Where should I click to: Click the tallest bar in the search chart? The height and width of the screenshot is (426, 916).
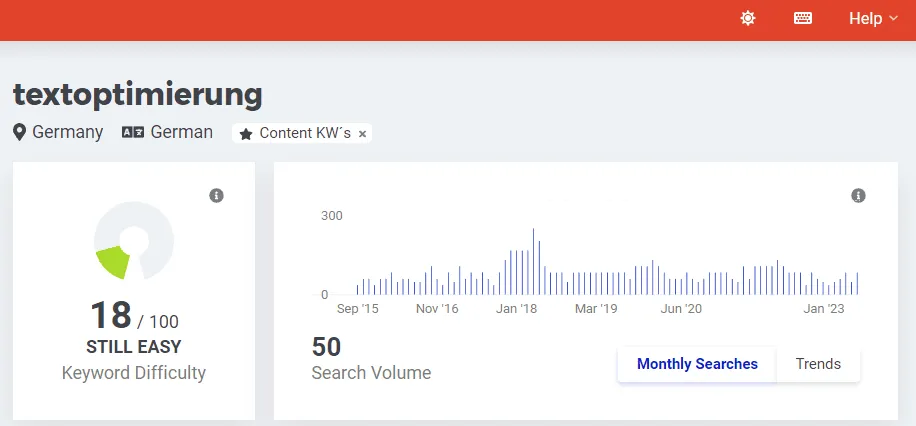(533, 261)
